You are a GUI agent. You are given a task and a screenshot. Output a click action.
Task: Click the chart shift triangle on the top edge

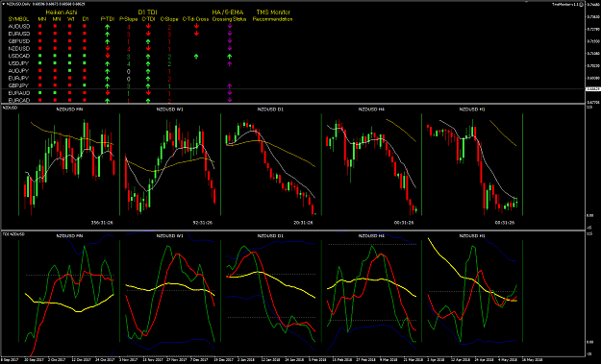pyautogui.click(x=527, y=2)
